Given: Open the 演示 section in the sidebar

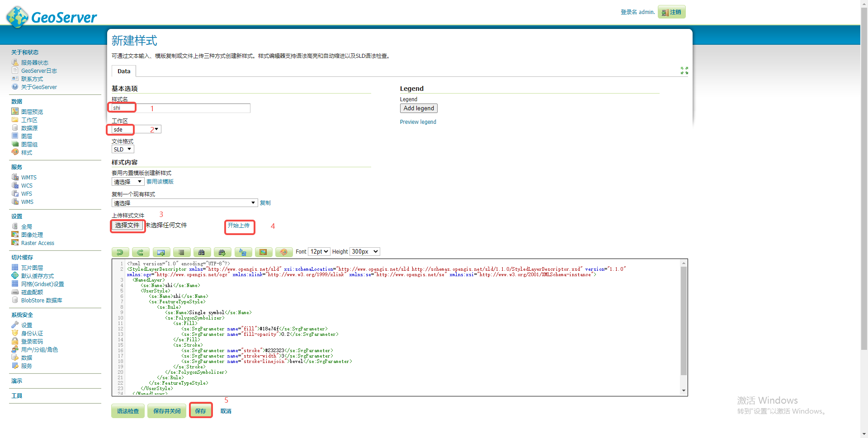Looking at the screenshot, I should 17,381.
